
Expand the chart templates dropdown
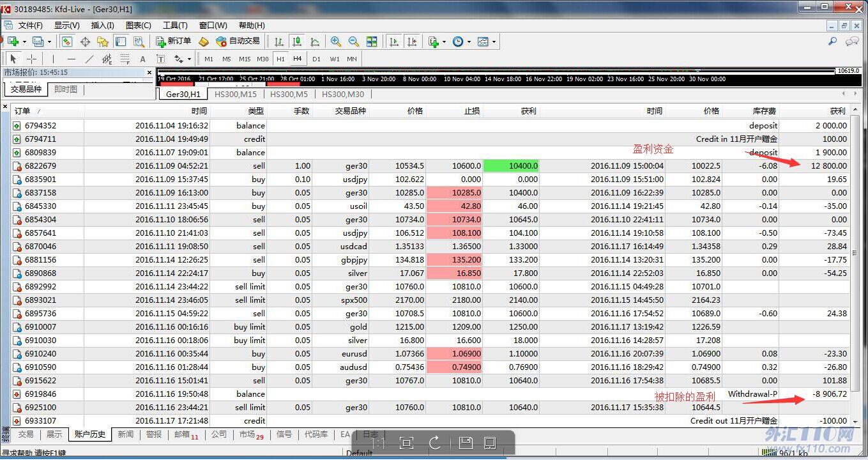click(x=487, y=42)
